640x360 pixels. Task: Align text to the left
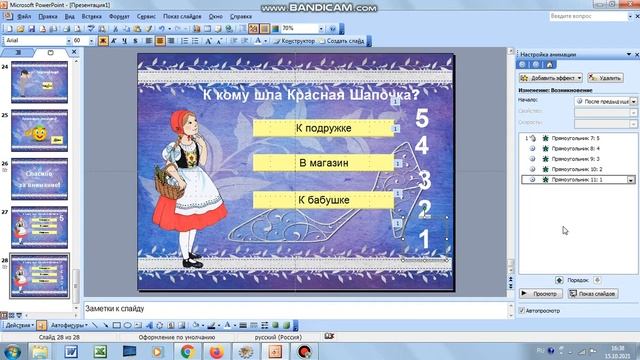[x=149, y=41]
